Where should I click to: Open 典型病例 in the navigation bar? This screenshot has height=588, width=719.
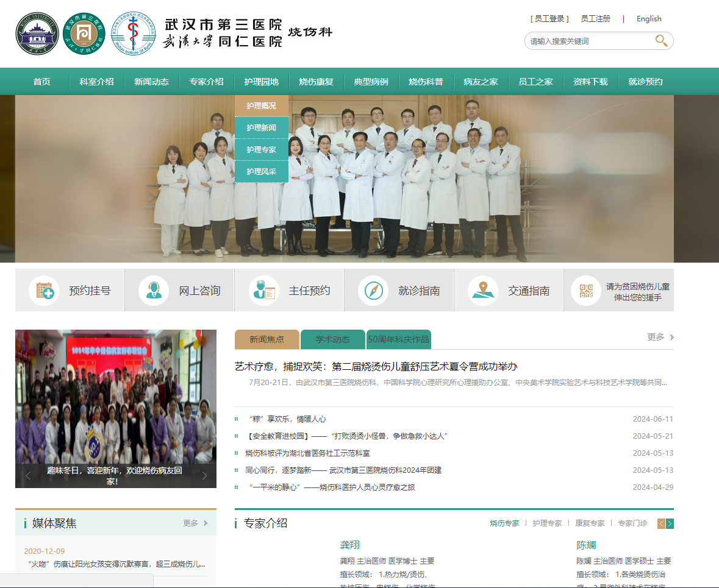click(x=371, y=82)
